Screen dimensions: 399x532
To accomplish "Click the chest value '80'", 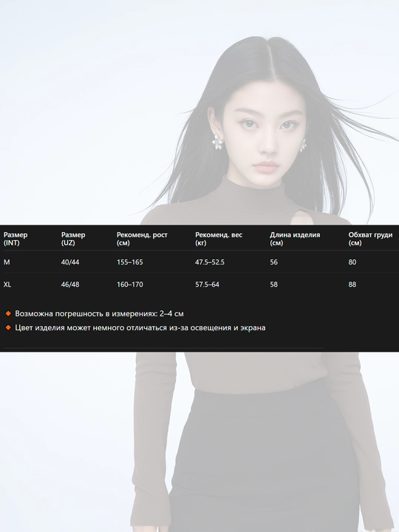I will coord(352,262).
